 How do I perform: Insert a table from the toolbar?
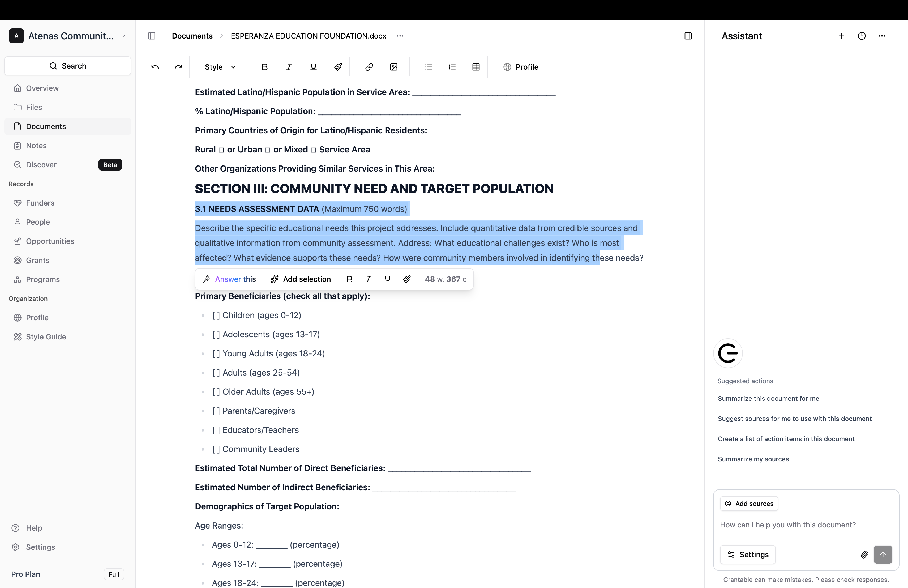click(x=476, y=67)
